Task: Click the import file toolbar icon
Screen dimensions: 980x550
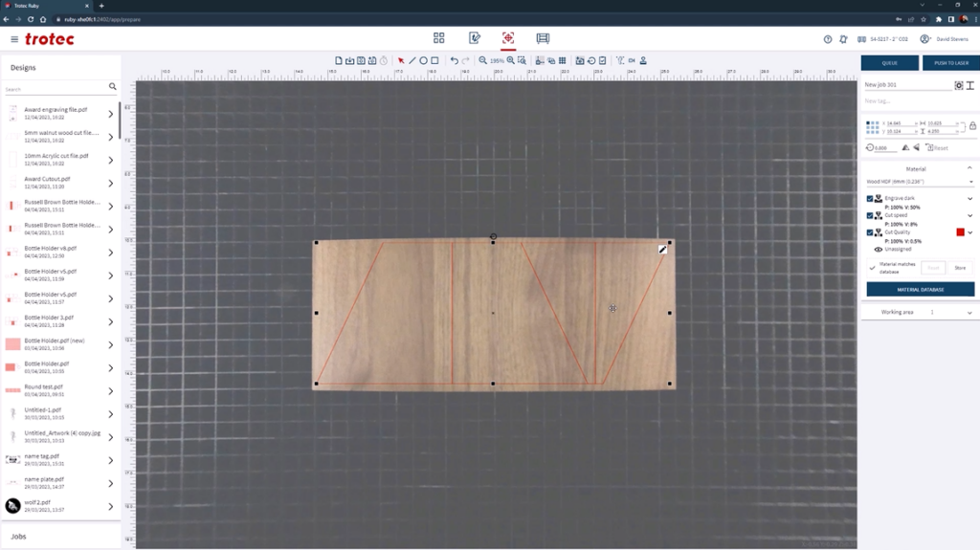Action: tap(350, 60)
